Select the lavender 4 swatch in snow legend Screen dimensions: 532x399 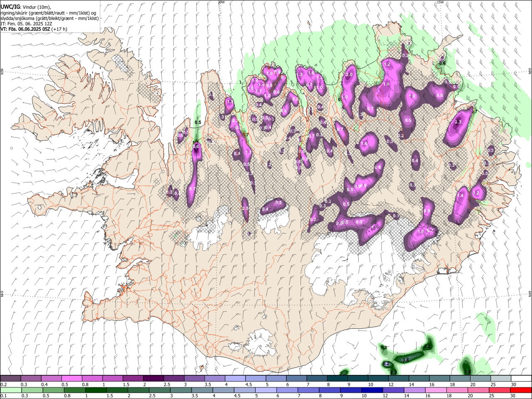pos(235,378)
